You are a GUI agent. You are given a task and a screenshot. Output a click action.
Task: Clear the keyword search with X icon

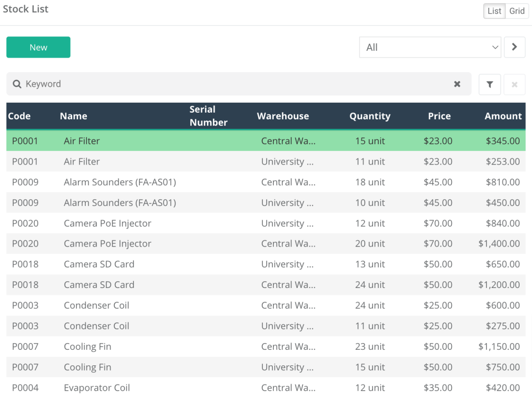pos(457,84)
